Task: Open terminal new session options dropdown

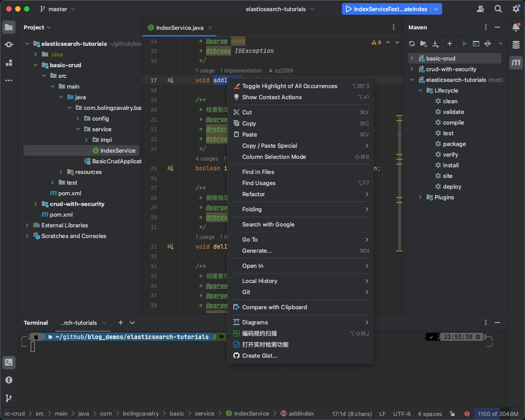Action: point(132,323)
